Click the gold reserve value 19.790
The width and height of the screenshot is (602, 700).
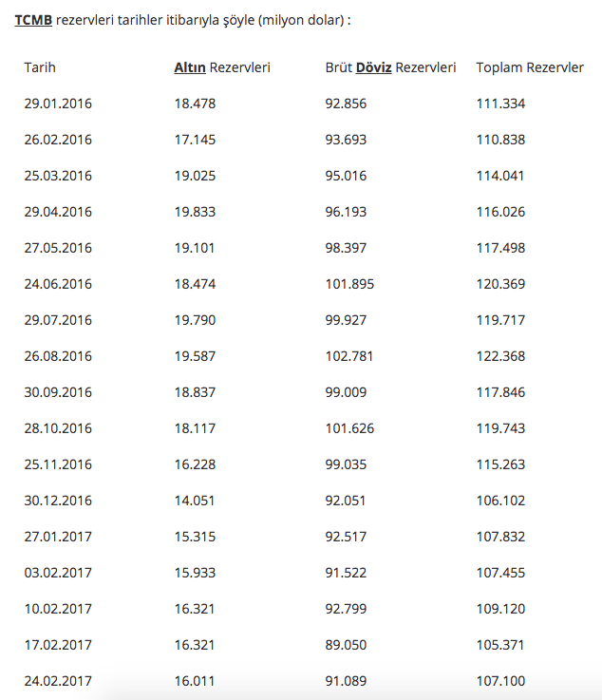tap(195, 320)
